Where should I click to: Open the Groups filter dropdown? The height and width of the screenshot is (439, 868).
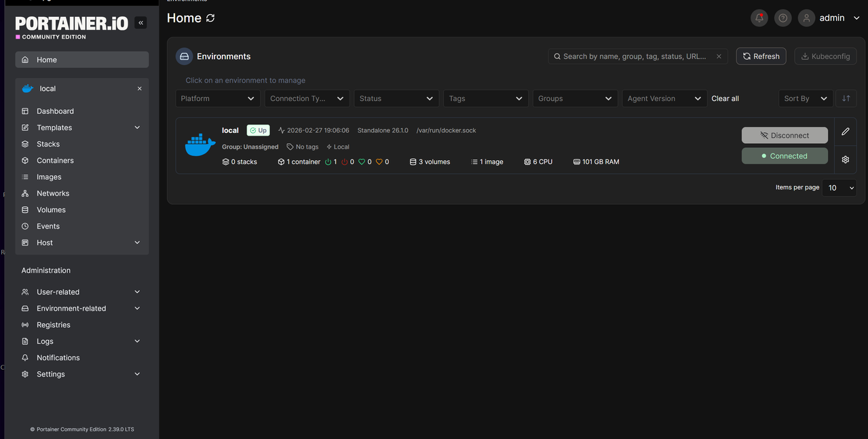[x=575, y=98]
